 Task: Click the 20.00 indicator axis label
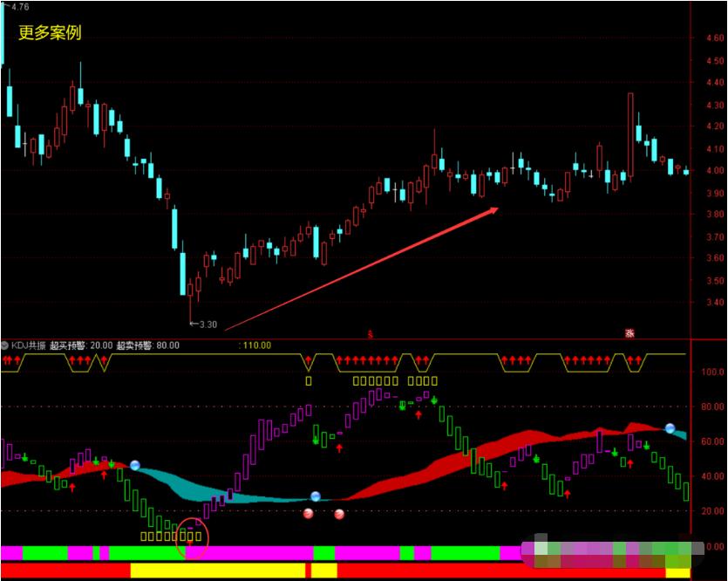click(x=712, y=511)
